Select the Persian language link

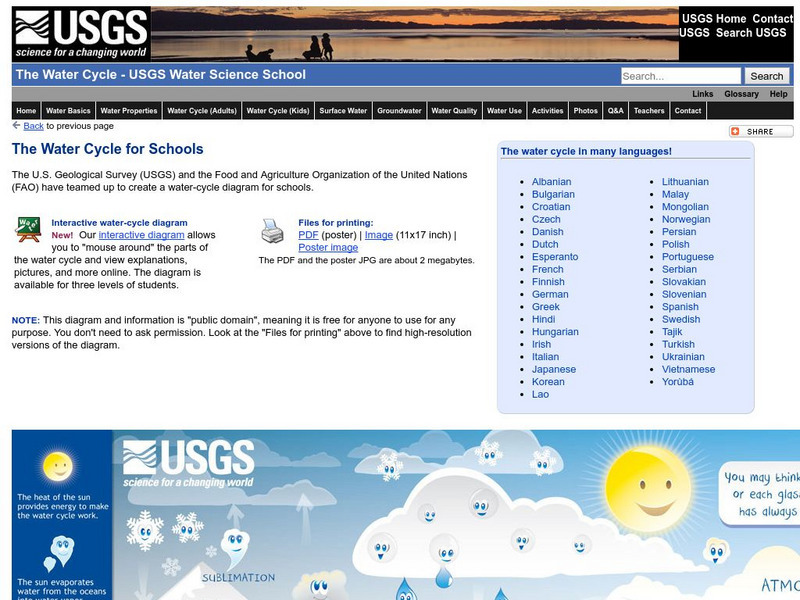tap(679, 232)
